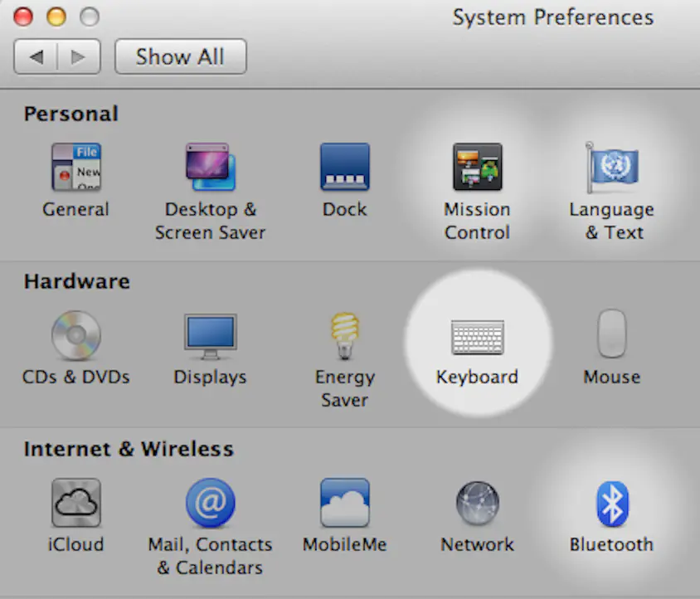Open Network preferences

[x=477, y=502]
